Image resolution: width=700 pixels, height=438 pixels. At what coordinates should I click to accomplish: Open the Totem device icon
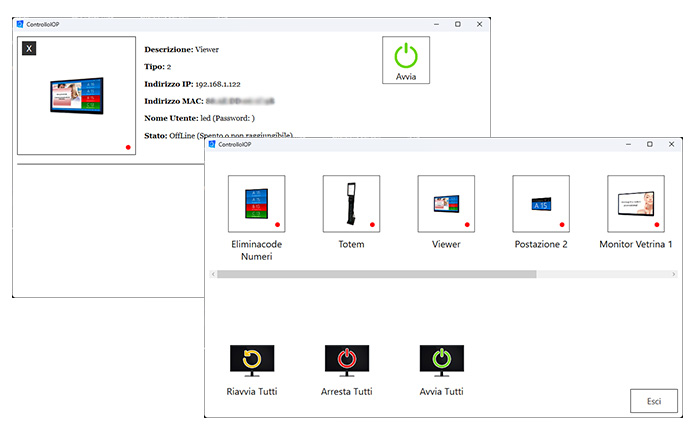pyautogui.click(x=351, y=204)
